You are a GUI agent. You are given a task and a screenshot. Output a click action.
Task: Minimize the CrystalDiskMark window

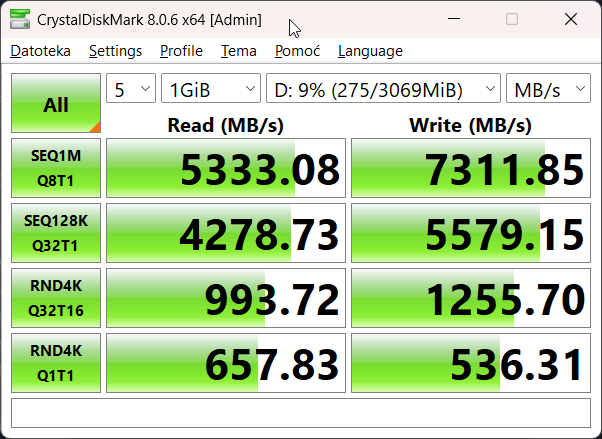click(x=454, y=19)
